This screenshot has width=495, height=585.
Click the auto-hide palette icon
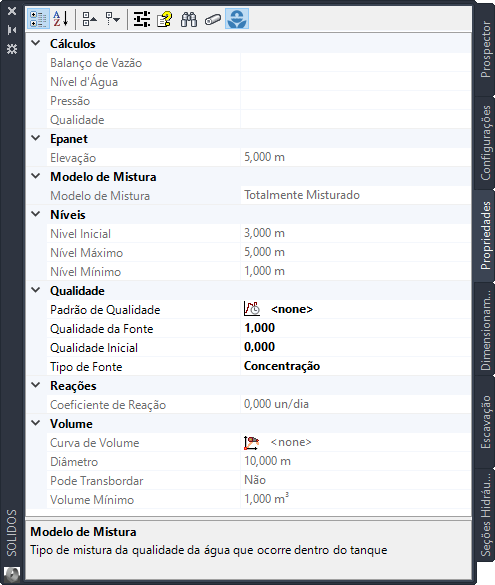click(x=12, y=30)
